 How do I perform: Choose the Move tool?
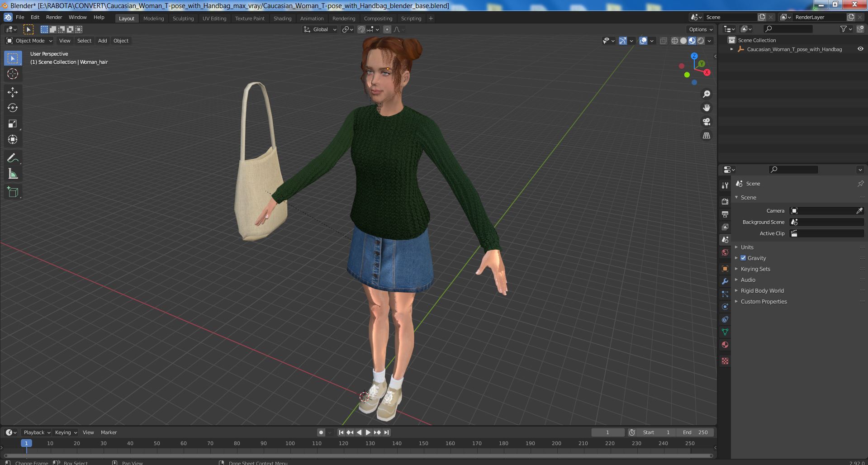point(13,92)
